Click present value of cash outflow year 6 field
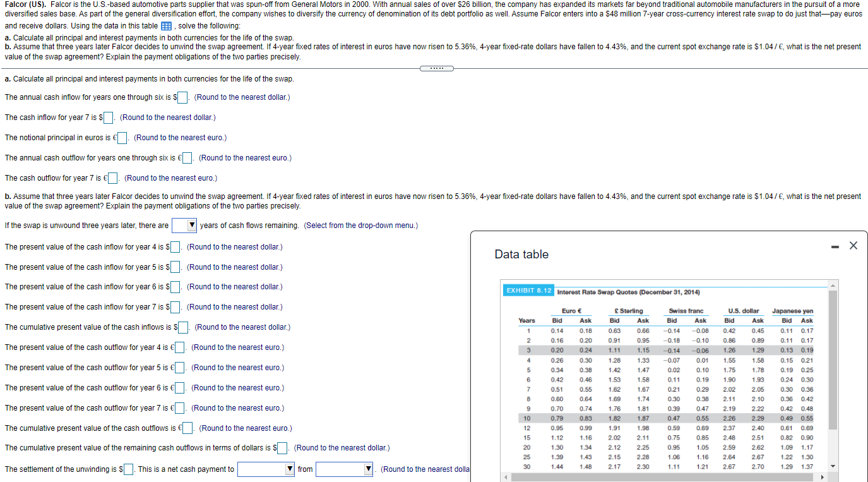 [180, 388]
